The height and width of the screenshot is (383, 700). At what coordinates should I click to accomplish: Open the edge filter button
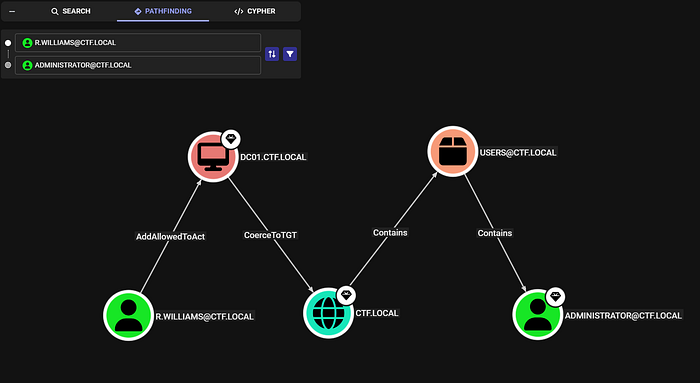click(x=290, y=54)
